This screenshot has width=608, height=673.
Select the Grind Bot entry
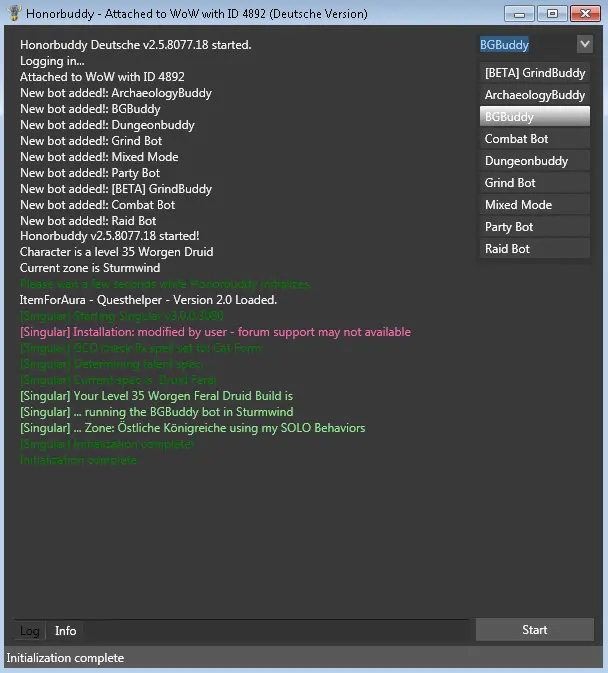[x=534, y=183]
